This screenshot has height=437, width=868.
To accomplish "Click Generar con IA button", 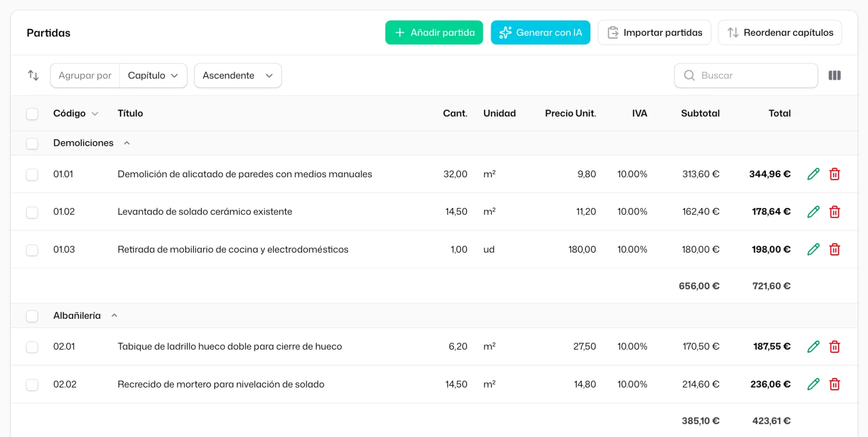I will tap(540, 33).
